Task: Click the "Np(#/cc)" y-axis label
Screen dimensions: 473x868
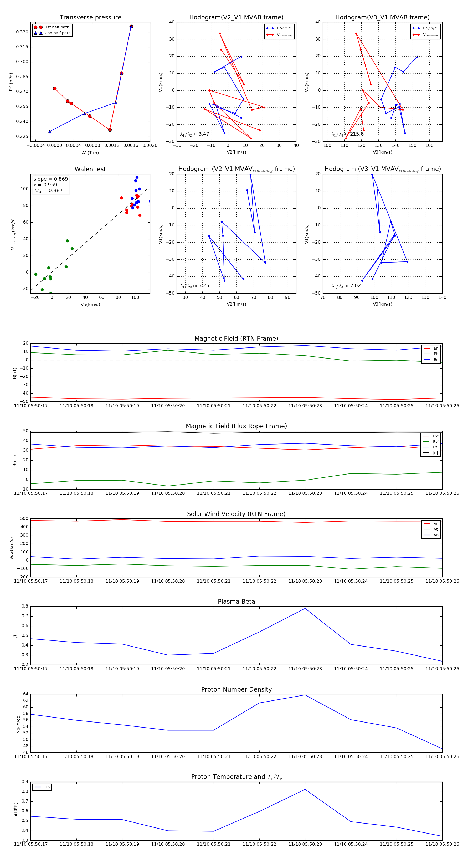Action: pos(18,724)
